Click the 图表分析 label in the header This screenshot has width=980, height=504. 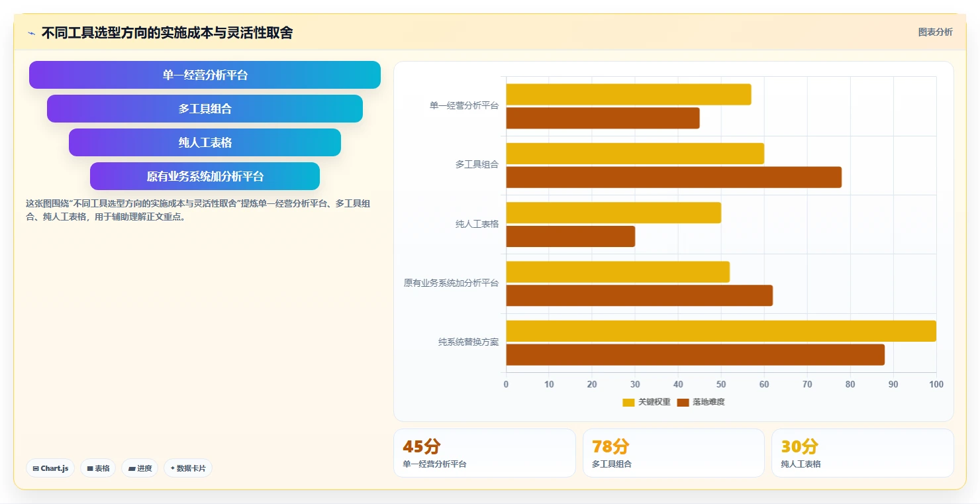pos(935,32)
